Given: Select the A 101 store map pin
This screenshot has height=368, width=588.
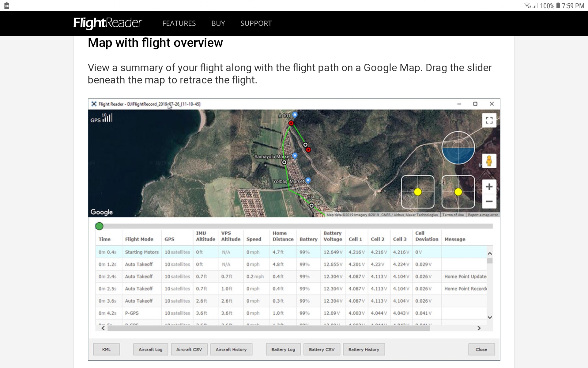Looking at the screenshot, I should (295, 115).
